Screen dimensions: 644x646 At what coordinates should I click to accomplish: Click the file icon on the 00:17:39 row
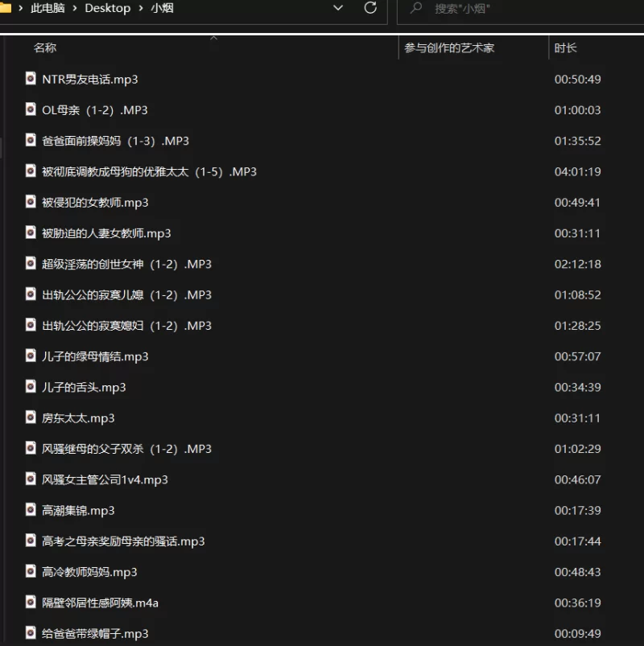point(31,509)
